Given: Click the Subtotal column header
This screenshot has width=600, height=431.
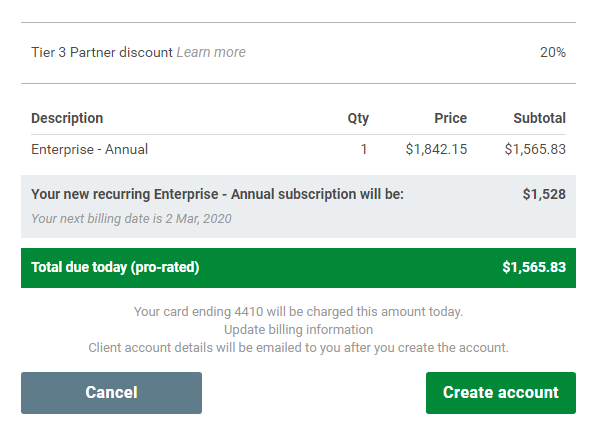Looking at the screenshot, I should click(x=540, y=118).
